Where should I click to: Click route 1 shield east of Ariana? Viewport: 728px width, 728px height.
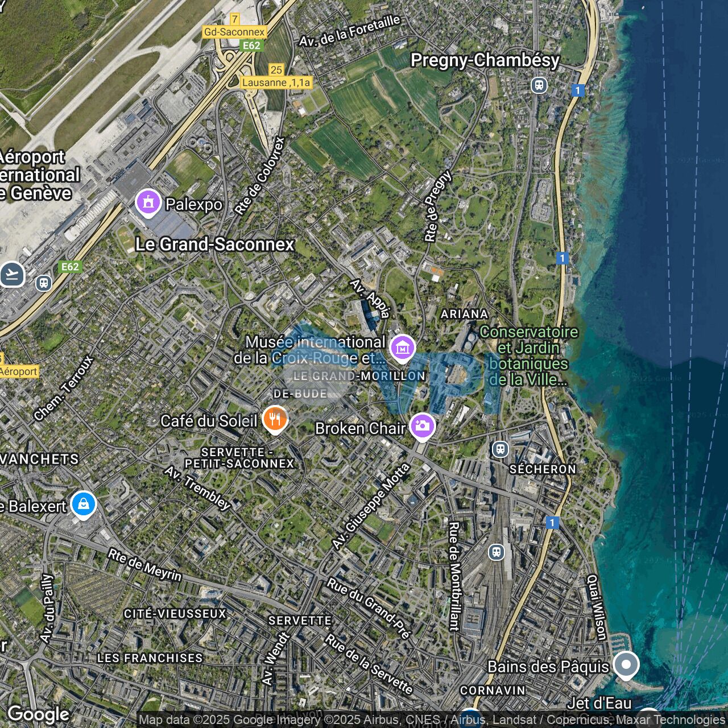pos(562,258)
